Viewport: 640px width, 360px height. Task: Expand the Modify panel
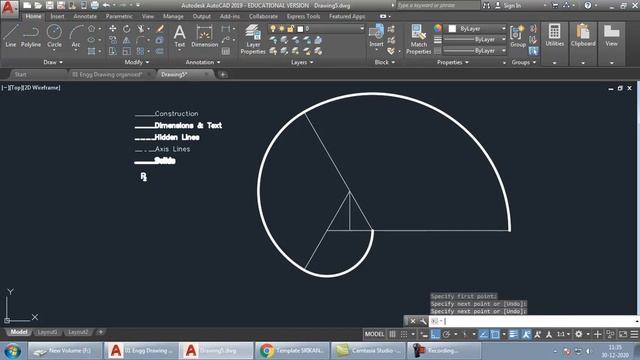[137, 62]
